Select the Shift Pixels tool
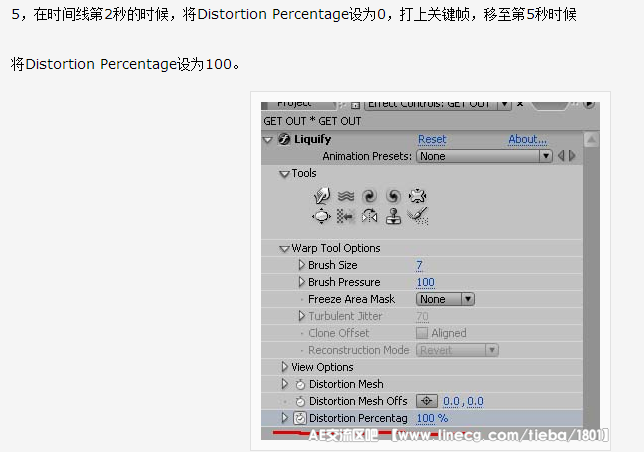 pos(345,216)
